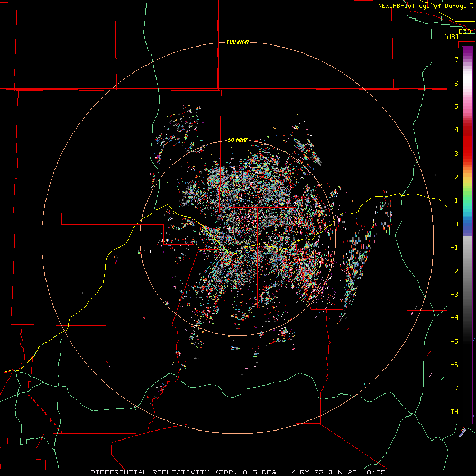Click the "2" value on the scale
This screenshot has width=476, height=476.
point(456,177)
